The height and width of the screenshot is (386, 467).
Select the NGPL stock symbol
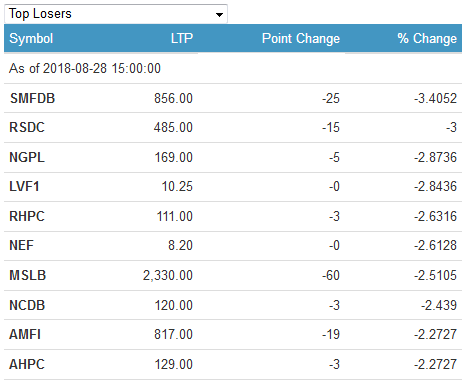pos(27,157)
